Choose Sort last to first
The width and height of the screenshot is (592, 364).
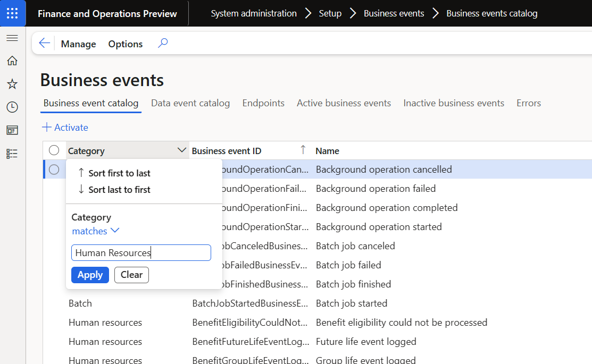click(119, 190)
